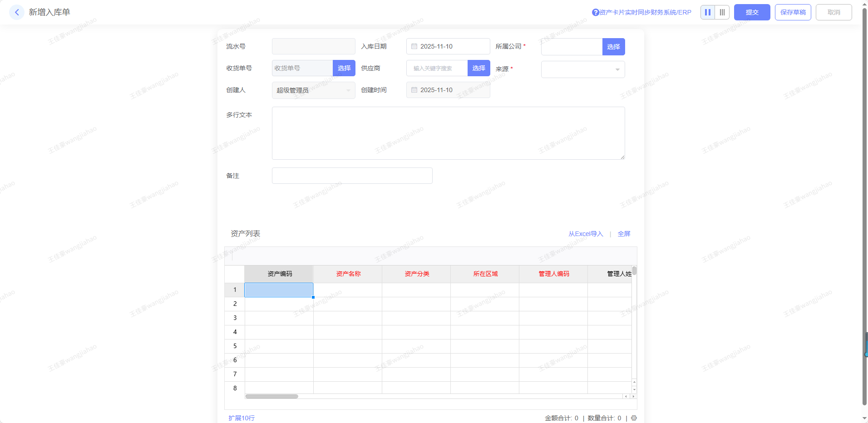Viewport: 868px width, 423px height.
Task: Switch to two-column layout icon
Action: click(x=707, y=12)
